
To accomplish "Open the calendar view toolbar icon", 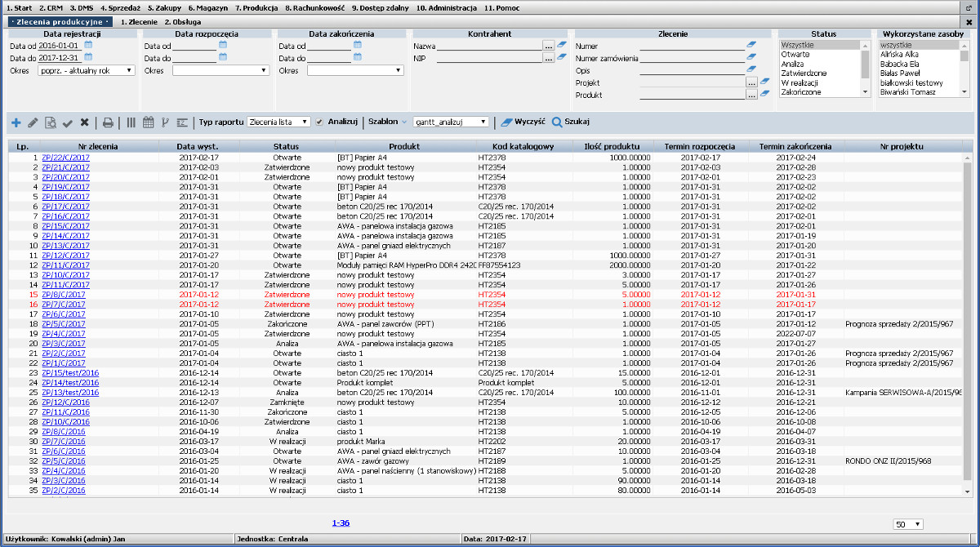I will click(148, 122).
